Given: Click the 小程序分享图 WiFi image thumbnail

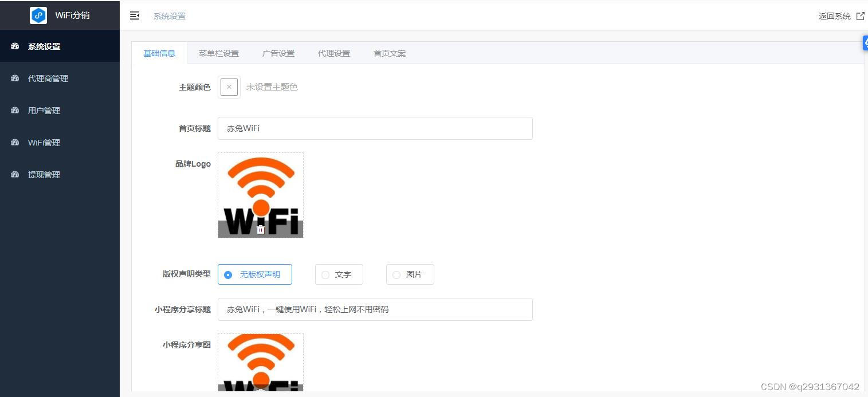Looking at the screenshot, I should pos(261,363).
